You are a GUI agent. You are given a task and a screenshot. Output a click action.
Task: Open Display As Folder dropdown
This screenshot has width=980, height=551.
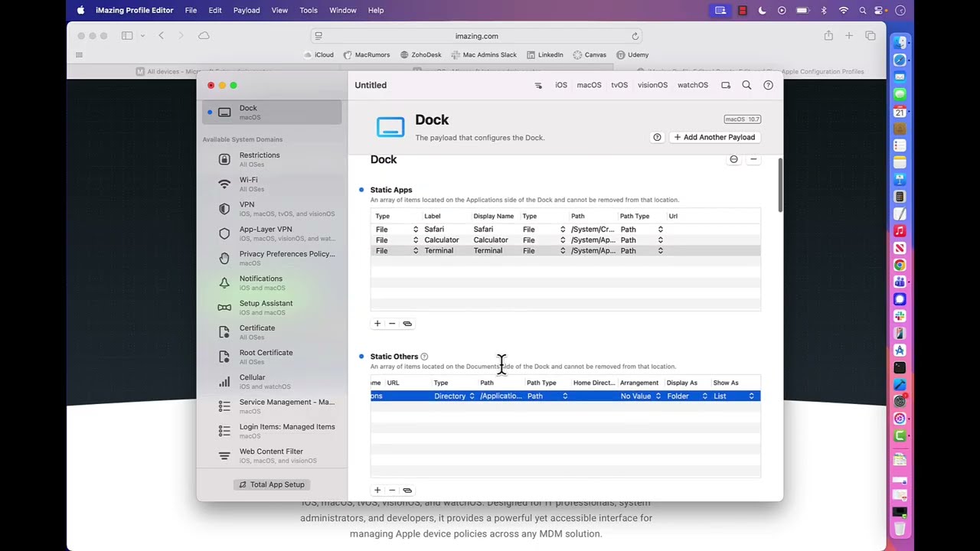point(687,396)
